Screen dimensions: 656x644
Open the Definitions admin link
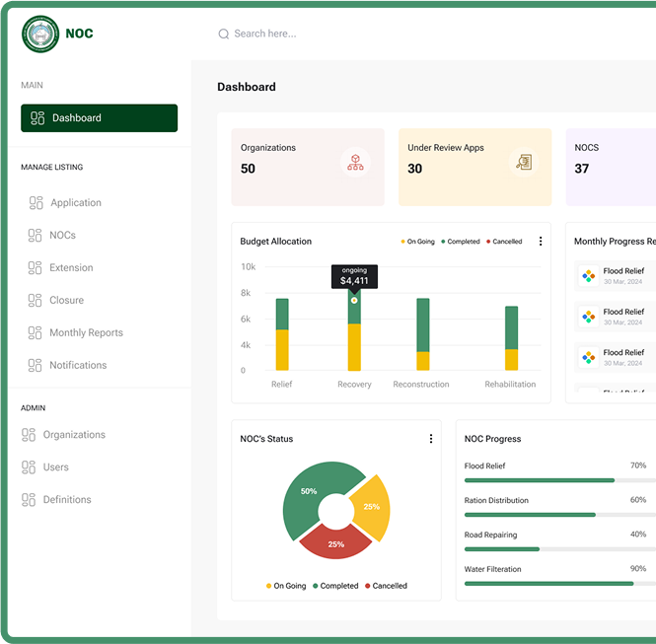point(66,500)
